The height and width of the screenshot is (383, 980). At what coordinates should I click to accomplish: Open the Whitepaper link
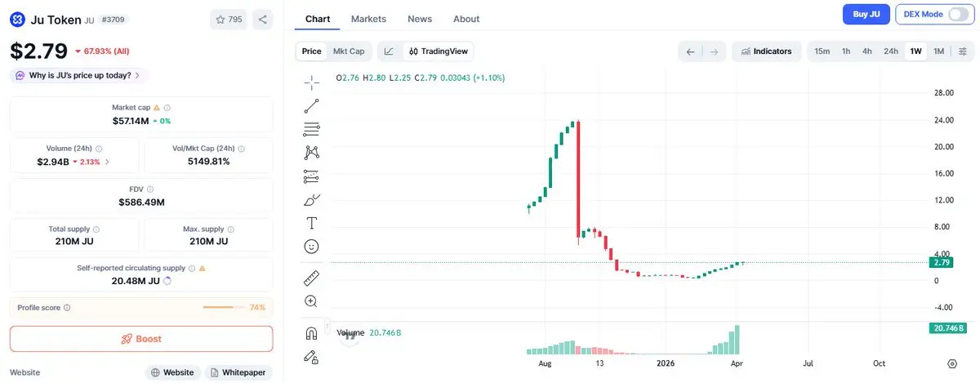click(238, 372)
